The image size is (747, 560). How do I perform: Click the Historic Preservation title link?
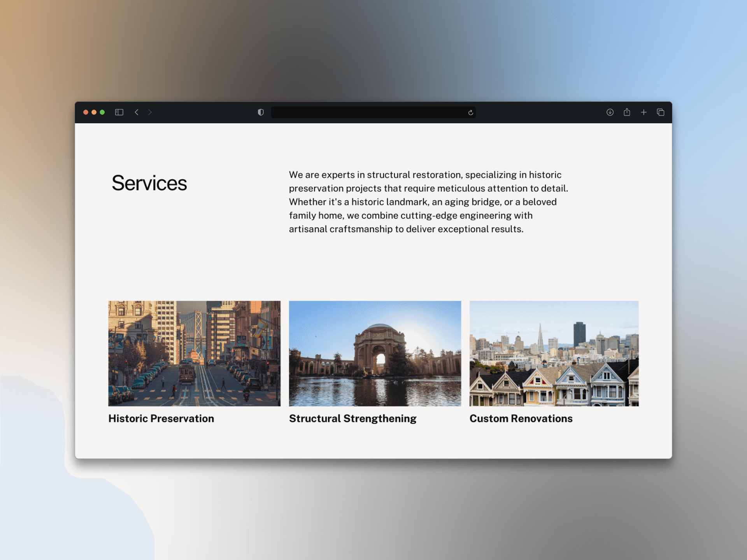click(x=161, y=418)
